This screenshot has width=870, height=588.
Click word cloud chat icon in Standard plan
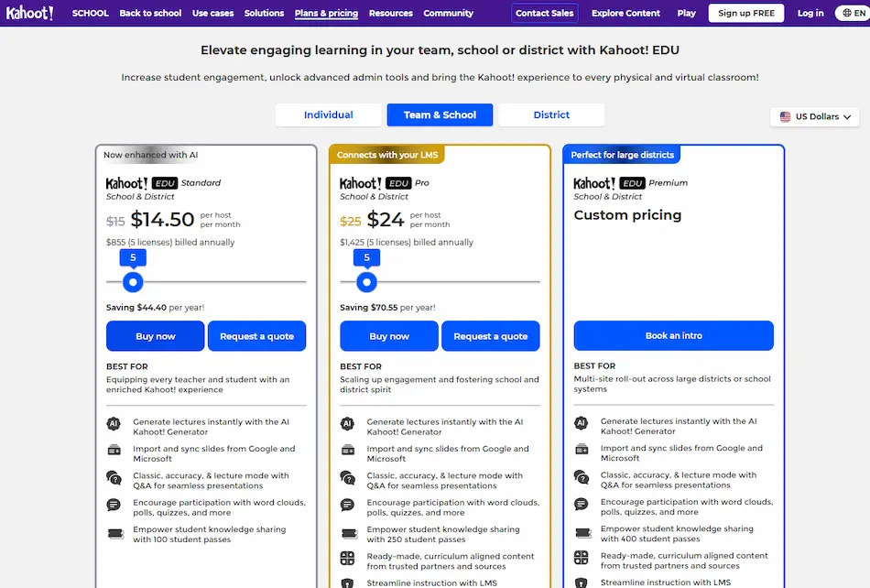[x=114, y=505]
